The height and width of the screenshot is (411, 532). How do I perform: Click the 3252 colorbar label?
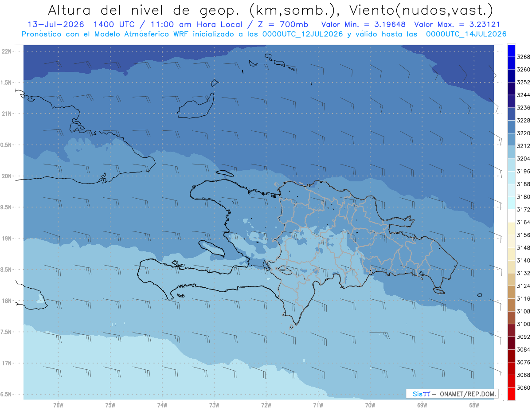[524, 82]
